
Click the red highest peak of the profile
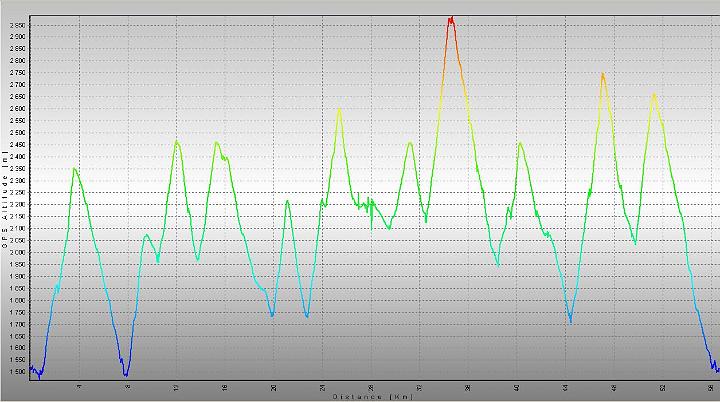[451, 18]
